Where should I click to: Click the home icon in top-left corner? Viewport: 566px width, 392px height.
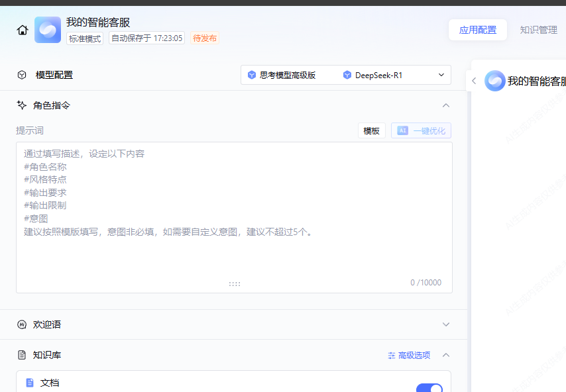22,30
